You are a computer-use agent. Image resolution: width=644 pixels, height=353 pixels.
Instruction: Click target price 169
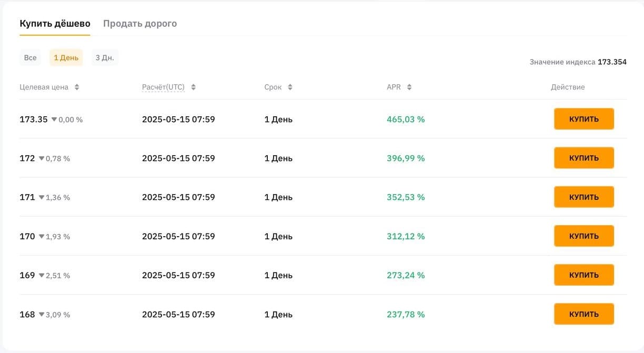point(27,275)
